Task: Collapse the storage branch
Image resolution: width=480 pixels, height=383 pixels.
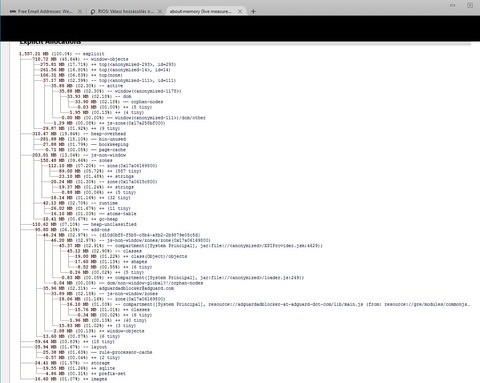Action: tap(72, 363)
